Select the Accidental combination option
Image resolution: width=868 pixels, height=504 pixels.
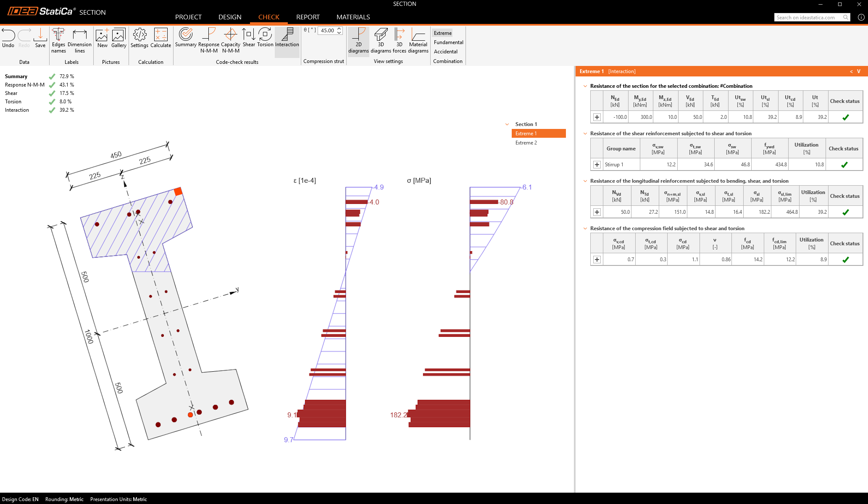point(445,52)
